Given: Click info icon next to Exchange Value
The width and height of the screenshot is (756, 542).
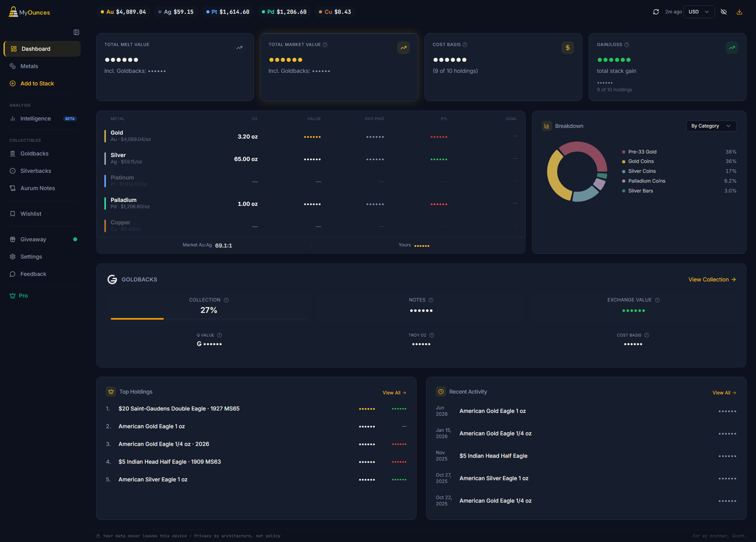Looking at the screenshot, I should click(658, 300).
